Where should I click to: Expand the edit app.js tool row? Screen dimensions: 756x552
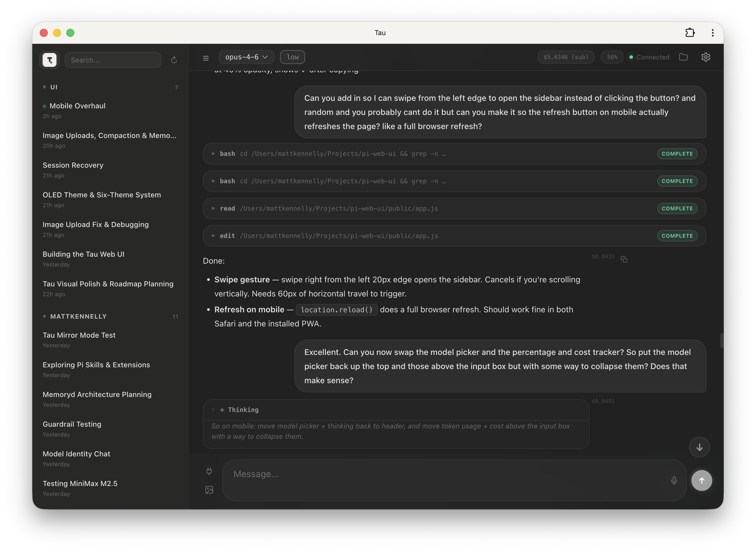point(454,236)
